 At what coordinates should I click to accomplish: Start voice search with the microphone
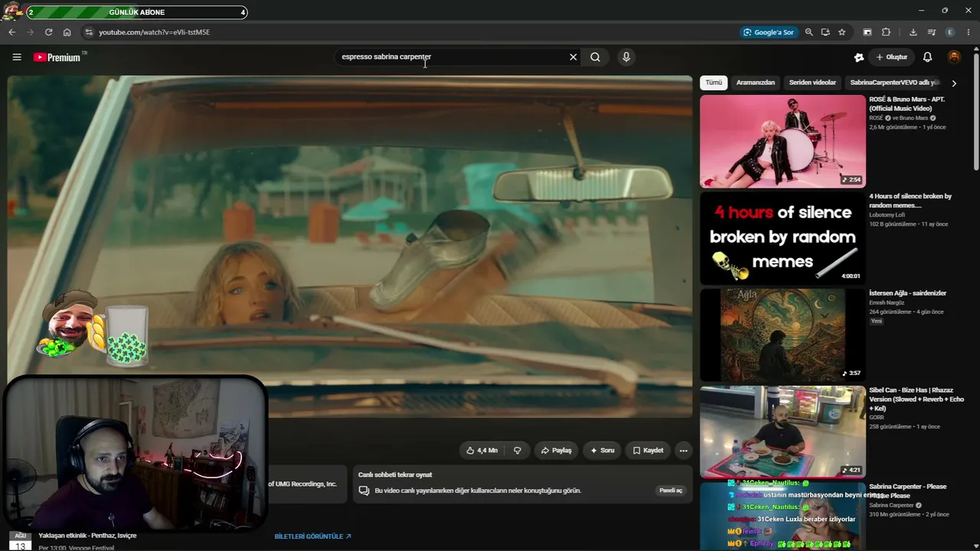click(x=626, y=57)
